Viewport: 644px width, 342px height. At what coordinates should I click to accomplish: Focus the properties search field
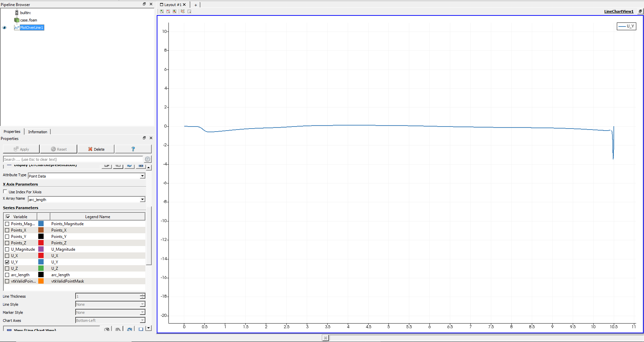73,159
